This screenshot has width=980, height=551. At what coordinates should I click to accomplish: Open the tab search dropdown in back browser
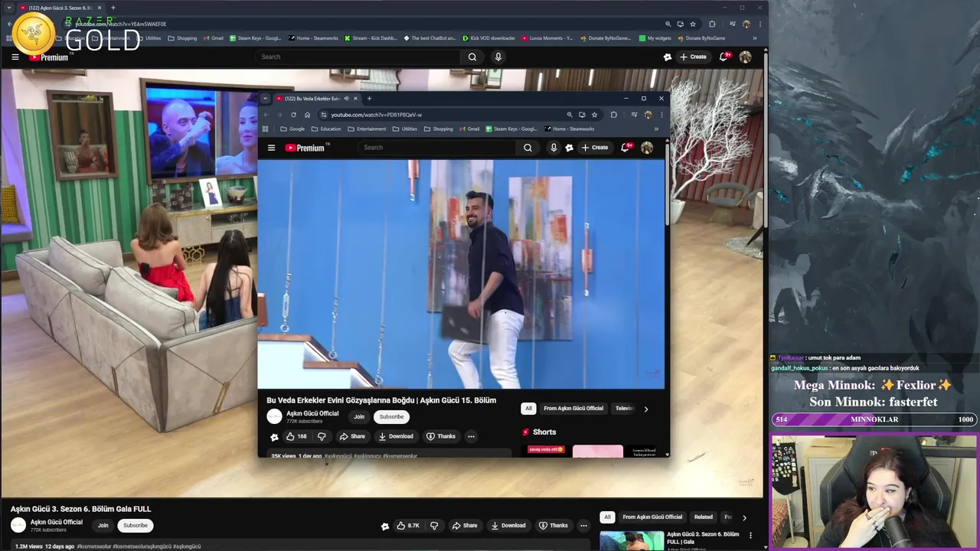click(x=9, y=8)
